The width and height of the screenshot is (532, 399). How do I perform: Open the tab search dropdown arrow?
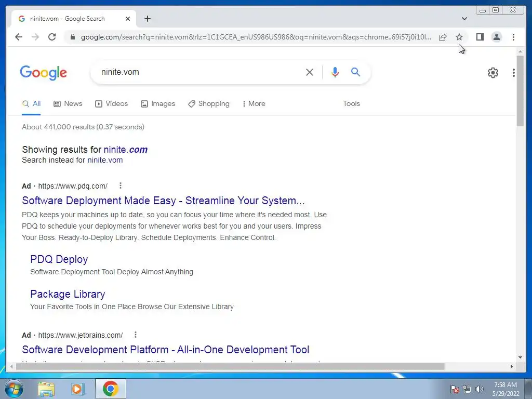coord(464,19)
